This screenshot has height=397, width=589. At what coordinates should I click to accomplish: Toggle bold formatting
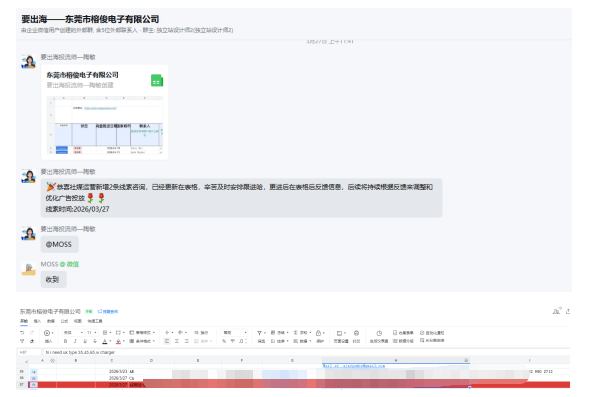[x=65, y=341]
